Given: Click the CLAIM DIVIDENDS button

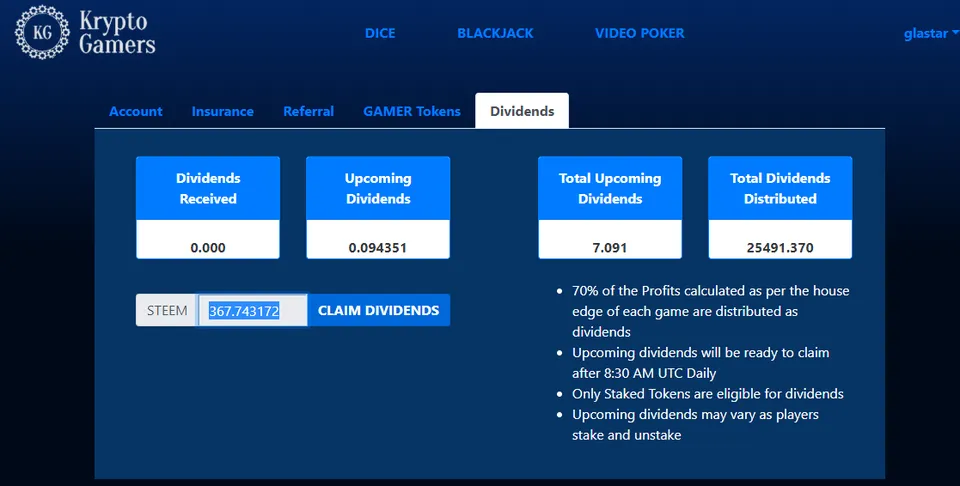Looking at the screenshot, I should [378, 310].
